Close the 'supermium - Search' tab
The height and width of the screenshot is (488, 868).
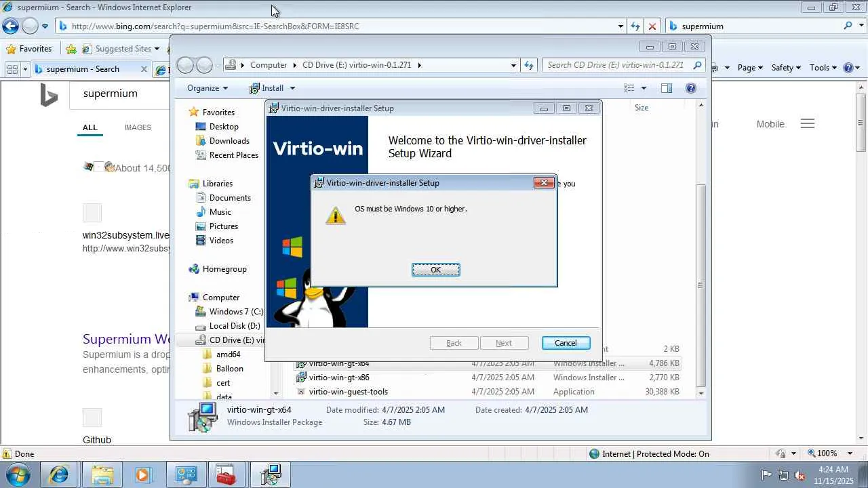tap(144, 69)
